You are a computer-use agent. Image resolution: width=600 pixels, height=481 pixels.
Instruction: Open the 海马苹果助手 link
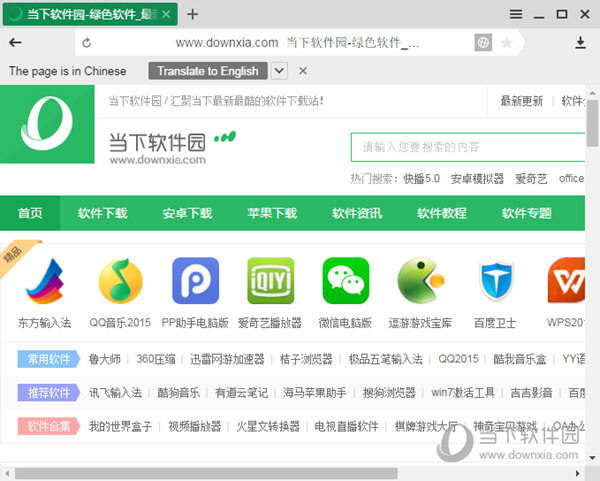[315, 393]
